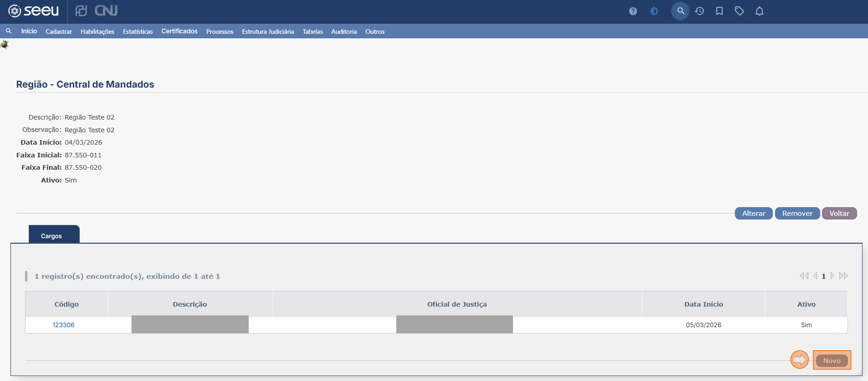Open the cargo code 123306 link
The image size is (868, 381).
(x=63, y=325)
